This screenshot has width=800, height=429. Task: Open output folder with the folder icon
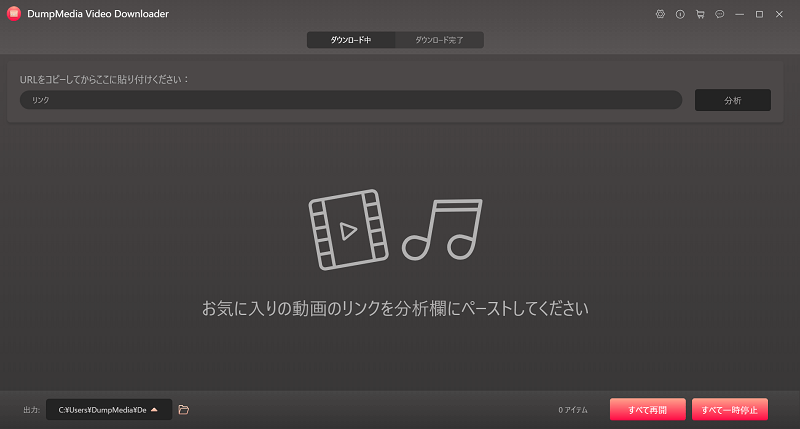[x=184, y=410]
